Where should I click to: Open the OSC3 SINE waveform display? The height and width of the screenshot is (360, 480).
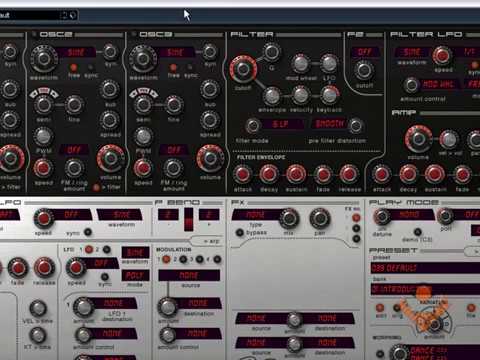tap(175, 52)
